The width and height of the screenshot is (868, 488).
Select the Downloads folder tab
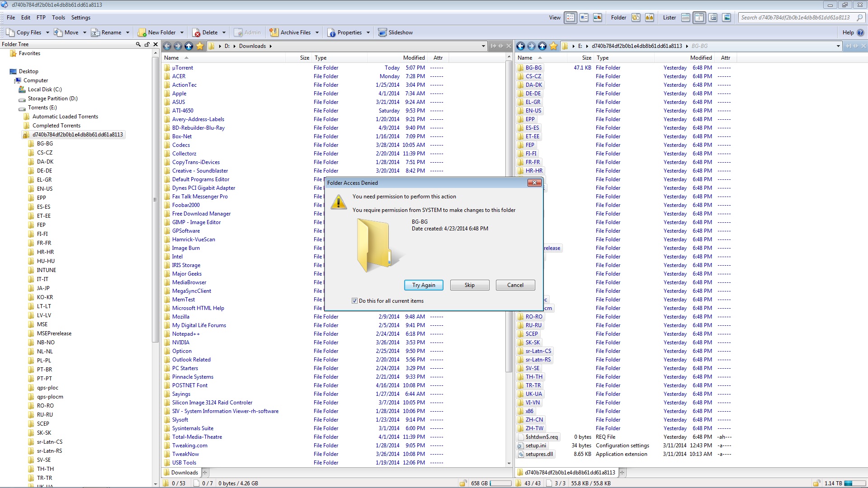(181, 473)
